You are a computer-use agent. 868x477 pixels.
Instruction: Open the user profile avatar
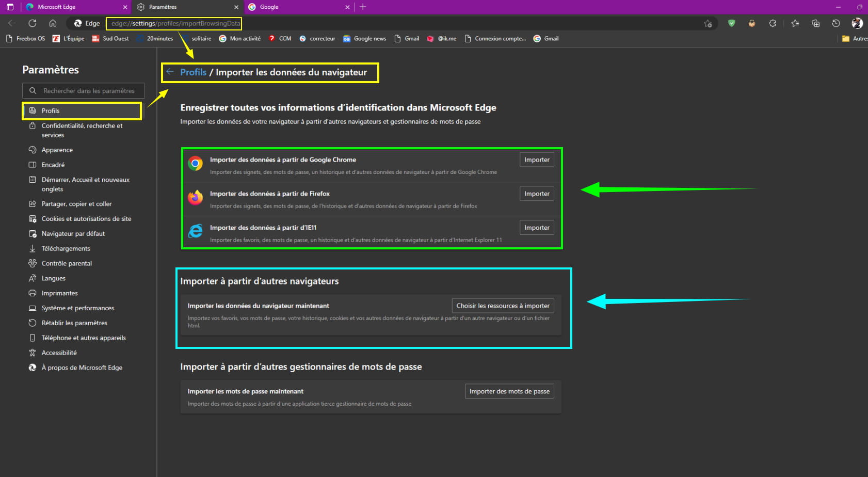857,23
